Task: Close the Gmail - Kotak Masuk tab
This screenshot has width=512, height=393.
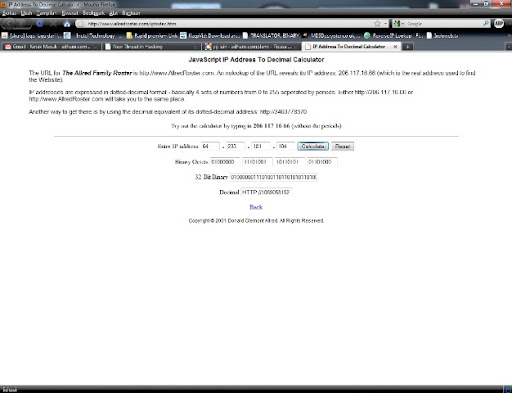Action: [x=96, y=47]
